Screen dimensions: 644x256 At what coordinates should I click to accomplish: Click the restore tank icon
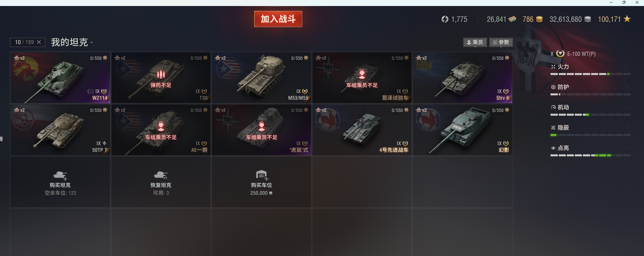tap(161, 175)
